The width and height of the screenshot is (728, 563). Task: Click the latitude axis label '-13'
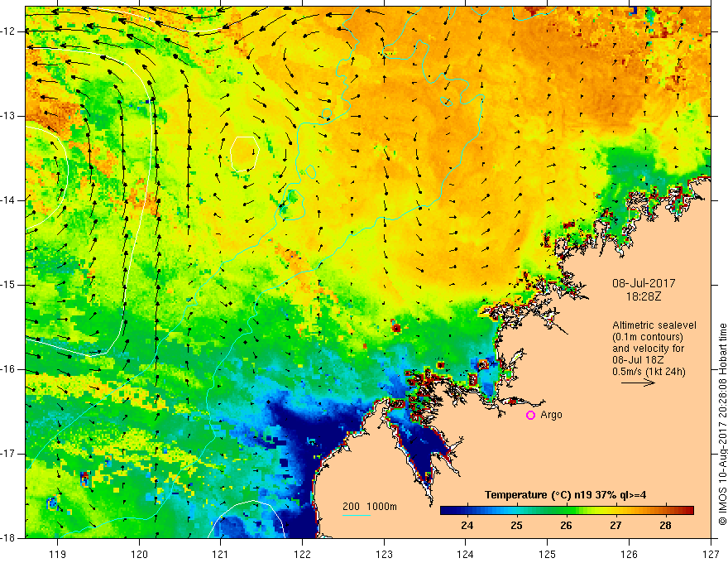click(9, 116)
